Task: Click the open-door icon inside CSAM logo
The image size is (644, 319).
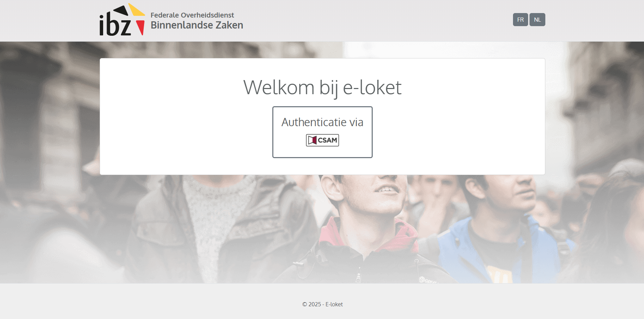Action: (x=312, y=140)
